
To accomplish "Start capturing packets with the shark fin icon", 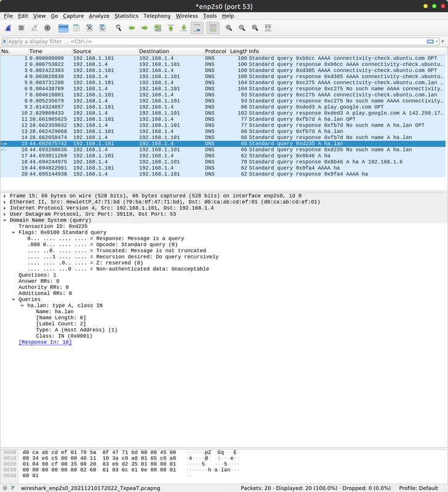I will pos(8,28).
